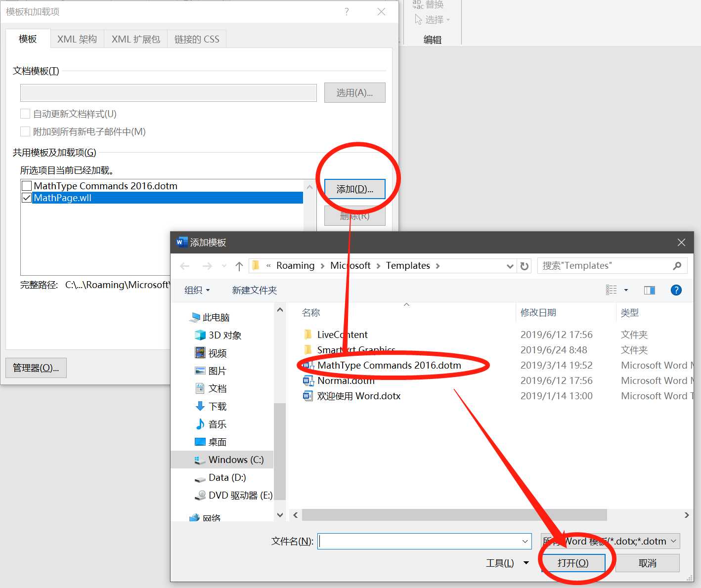This screenshot has width=701, height=588.
Task: Click 新建文件夹 in the toolbar
Action: 254,290
